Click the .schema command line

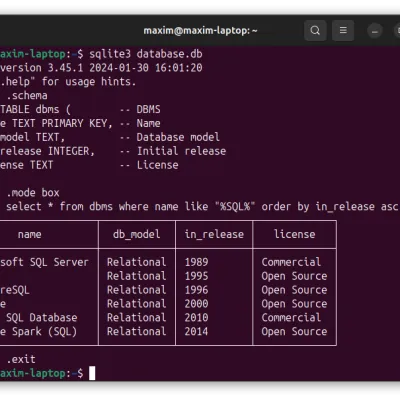coord(27,96)
